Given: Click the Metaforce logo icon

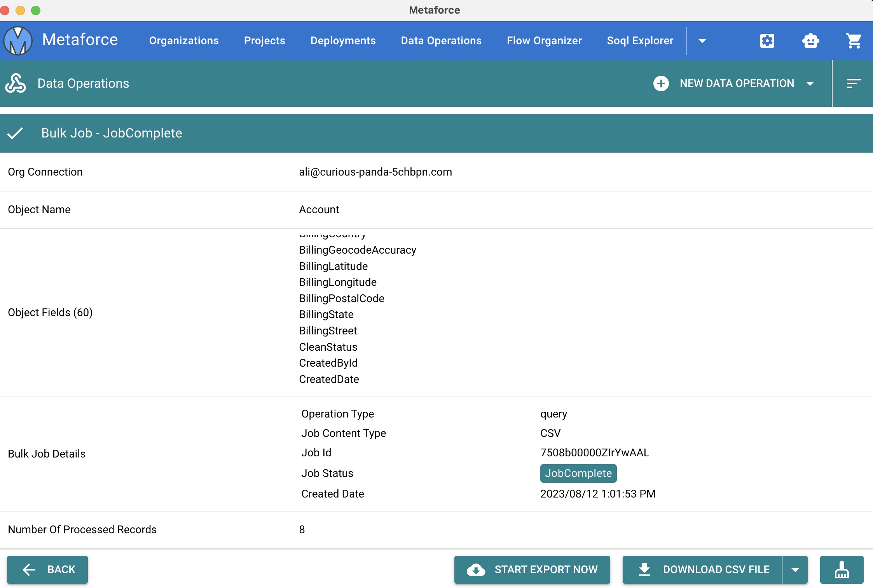Looking at the screenshot, I should [x=18, y=41].
